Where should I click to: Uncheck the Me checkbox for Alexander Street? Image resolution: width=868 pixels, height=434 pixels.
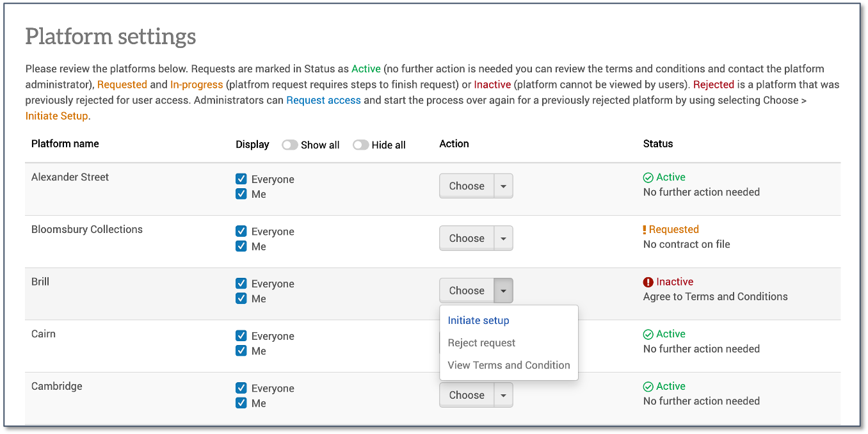pyautogui.click(x=242, y=194)
